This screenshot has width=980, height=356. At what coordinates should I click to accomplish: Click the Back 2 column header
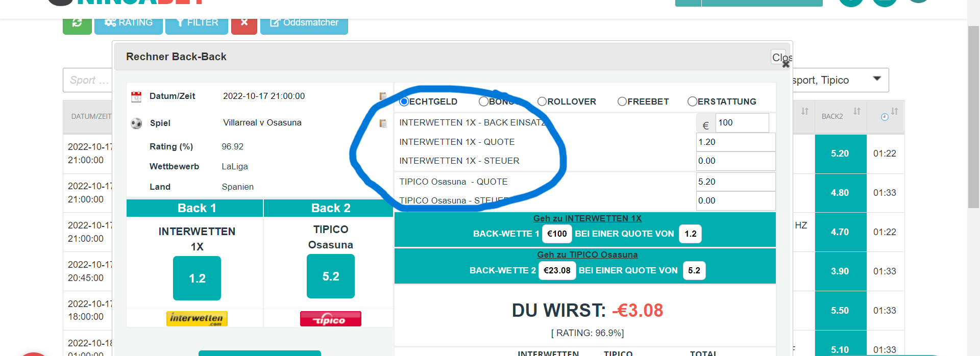coord(329,208)
